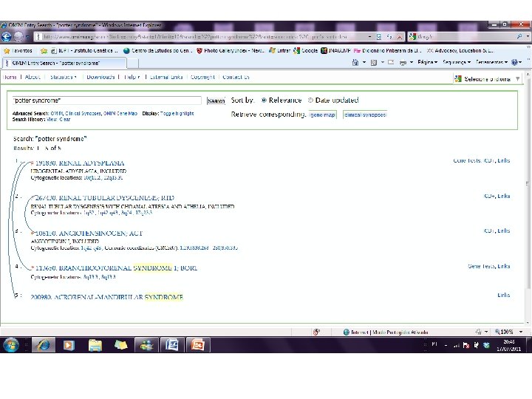Open the Help menu dropdown on OMIM
This screenshot has height=399, width=532.
(132, 77)
